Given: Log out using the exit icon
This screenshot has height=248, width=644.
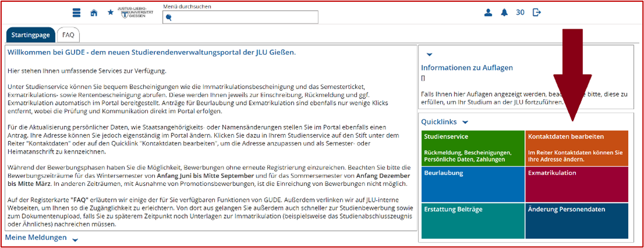Looking at the screenshot, I should tap(537, 12).
